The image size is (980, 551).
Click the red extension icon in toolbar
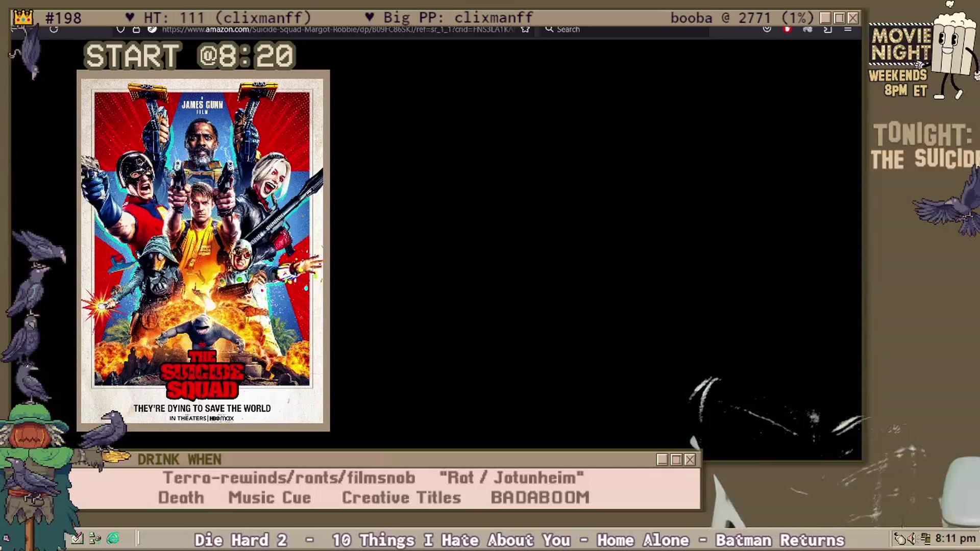coord(787,30)
